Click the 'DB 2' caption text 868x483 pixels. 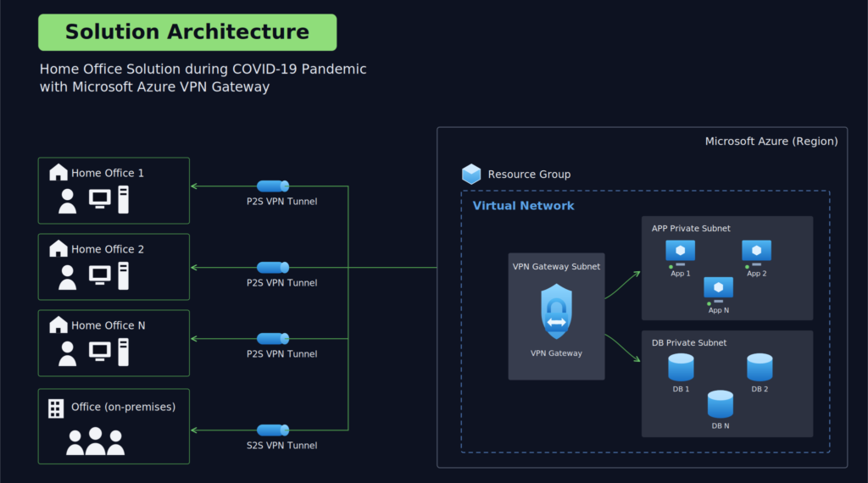click(759, 389)
